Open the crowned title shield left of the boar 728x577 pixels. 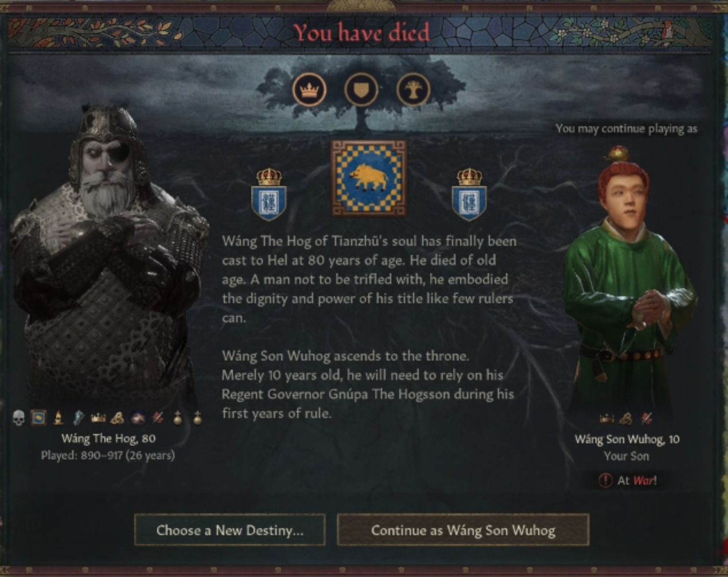click(x=269, y=194)
